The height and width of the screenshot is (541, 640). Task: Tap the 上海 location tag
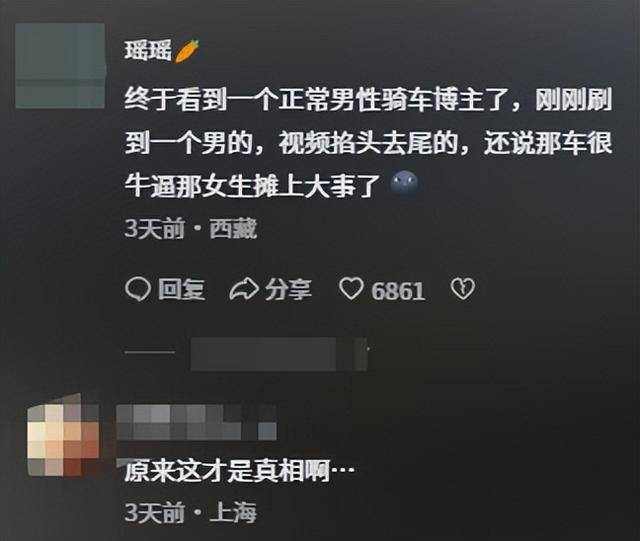point(233,513)
